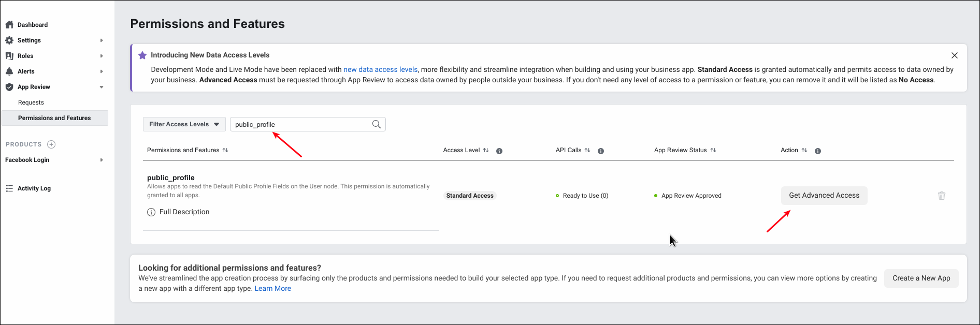
Task: Dismiss the Data Access Levels banner
Action: click(954, 55)
